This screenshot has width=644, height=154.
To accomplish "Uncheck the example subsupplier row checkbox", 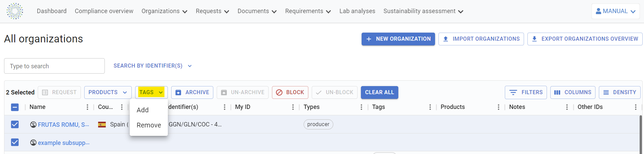I will [15, 142].
